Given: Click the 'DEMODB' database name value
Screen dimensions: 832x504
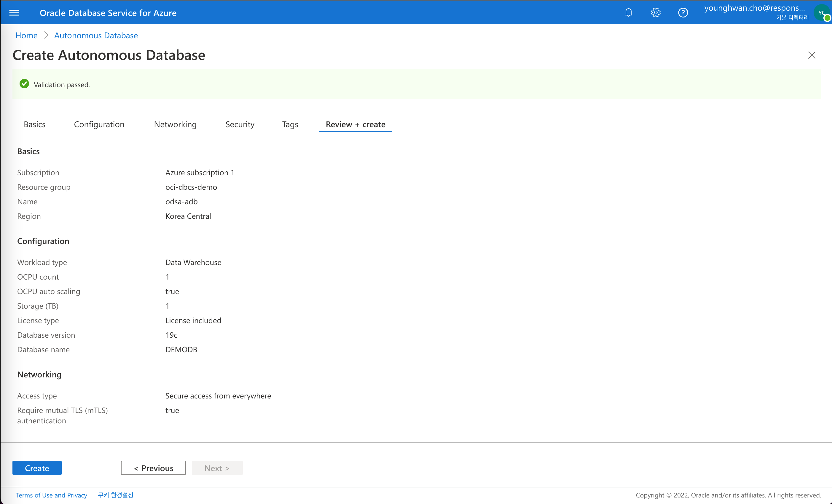Looking at the screenshot, I should (x=181, y=349).
